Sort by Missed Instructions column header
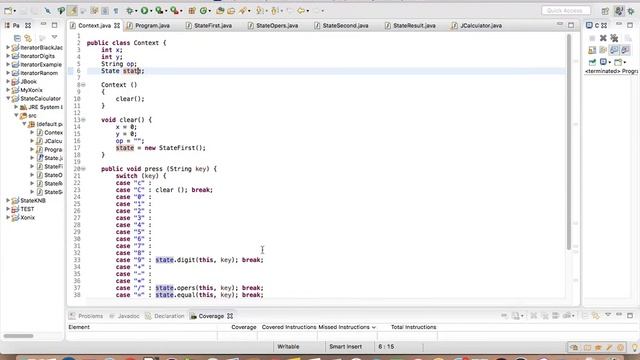640x360 pixels. pyautogui.click(x=347, y=327)
